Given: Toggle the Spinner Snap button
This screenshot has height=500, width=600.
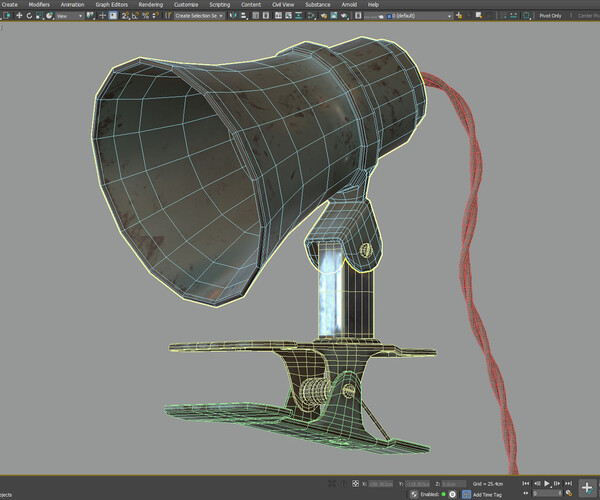Looking at the screenshot, I should 155,16.
